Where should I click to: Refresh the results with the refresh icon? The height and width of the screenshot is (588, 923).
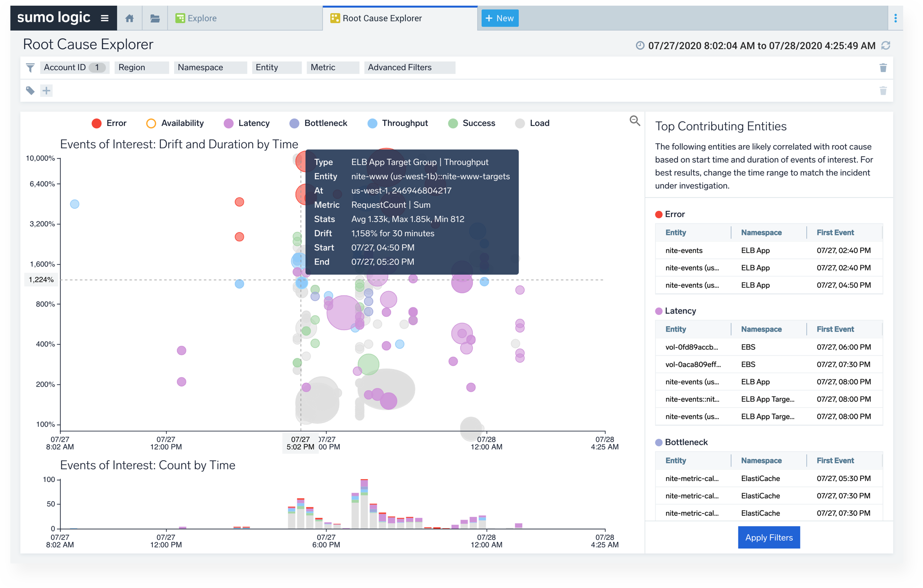click(886, 46)
